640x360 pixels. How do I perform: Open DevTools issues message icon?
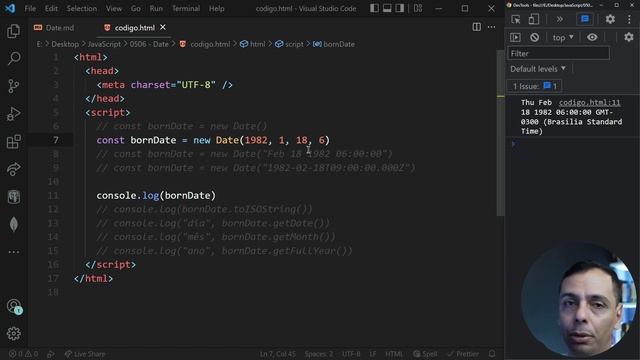point(585,19)
